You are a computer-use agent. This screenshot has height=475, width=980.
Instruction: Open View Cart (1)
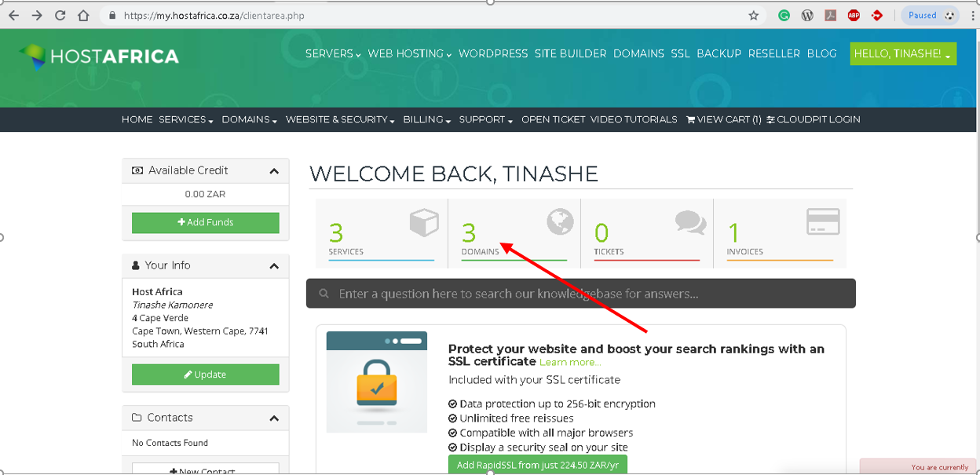pyautogui.click(x=723, y=119)
